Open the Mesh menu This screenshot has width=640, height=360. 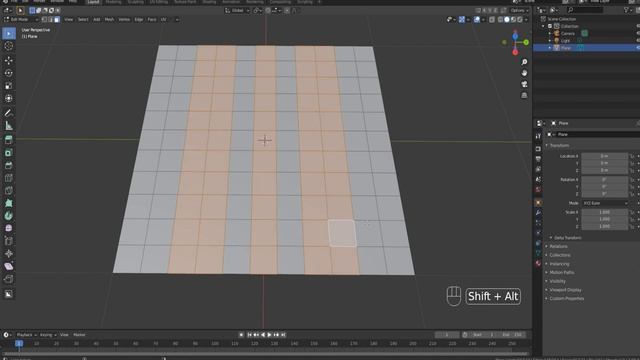[109, 20]
